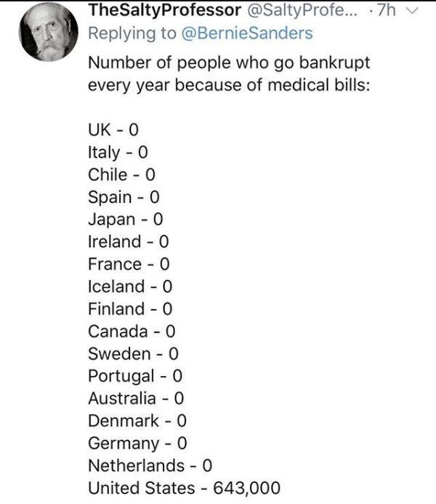Click the 'United States - 643,000' line
Viewport: 436px width, 504px height.
tap(185, 488)
